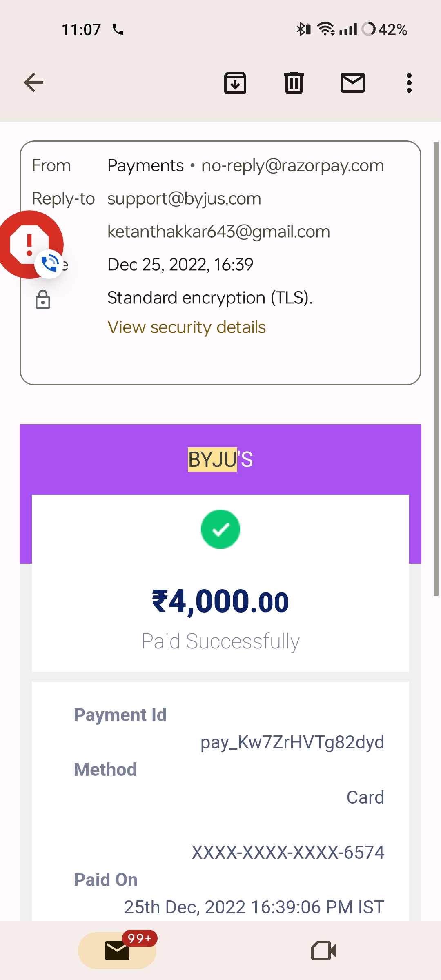Tap the encryption padlock icon
The image size is (441, 980).
click(43, 299)
